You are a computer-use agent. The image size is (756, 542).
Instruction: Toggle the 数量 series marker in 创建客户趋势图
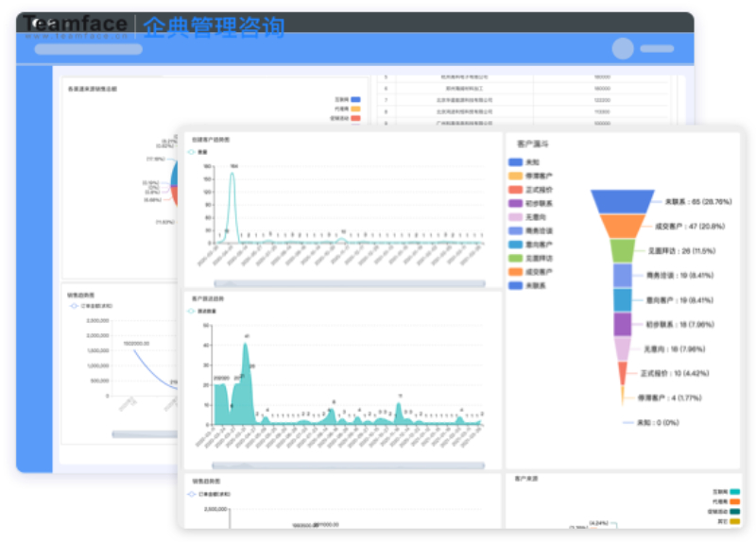pos(194,151)
